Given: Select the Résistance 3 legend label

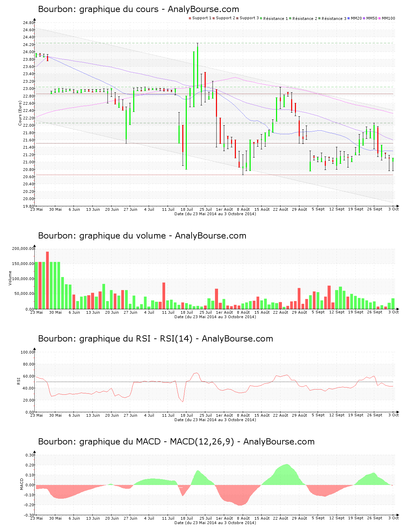Looking at the screenshot, I should click(x=334, y=19).
